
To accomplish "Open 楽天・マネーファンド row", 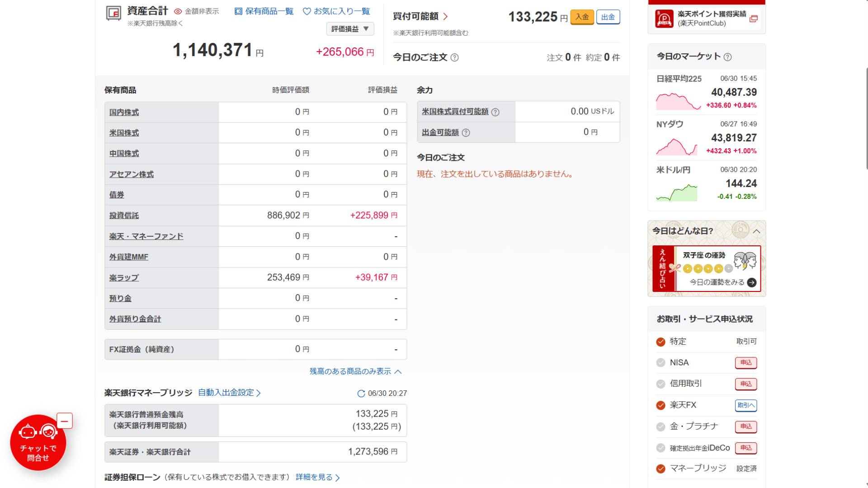I will pyautogui.click(x=146, y=236).
